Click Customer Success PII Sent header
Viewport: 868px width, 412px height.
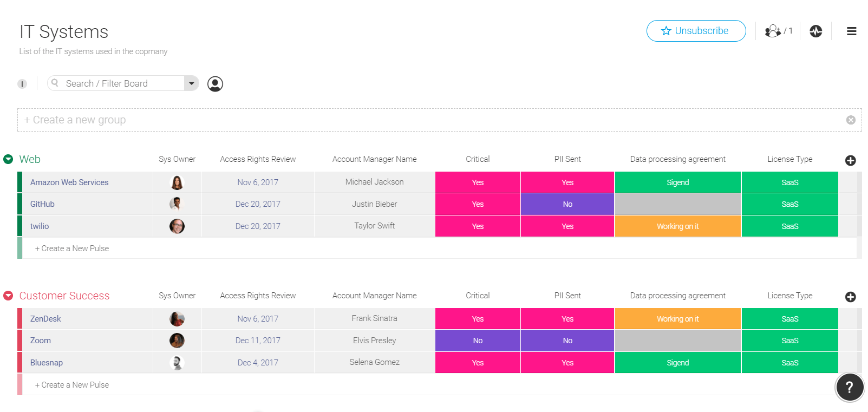click(567, 296)
